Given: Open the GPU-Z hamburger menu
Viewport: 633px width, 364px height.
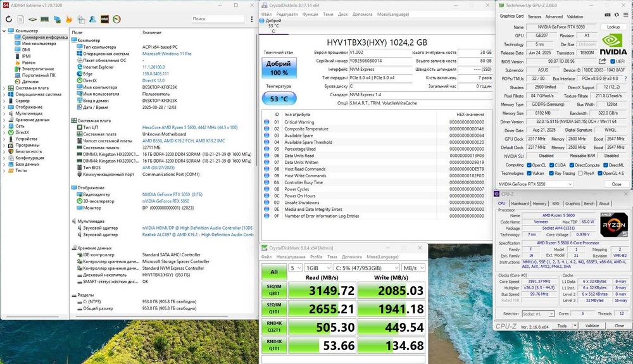Looking at the screenshot, I should click(x=626, y=15).
